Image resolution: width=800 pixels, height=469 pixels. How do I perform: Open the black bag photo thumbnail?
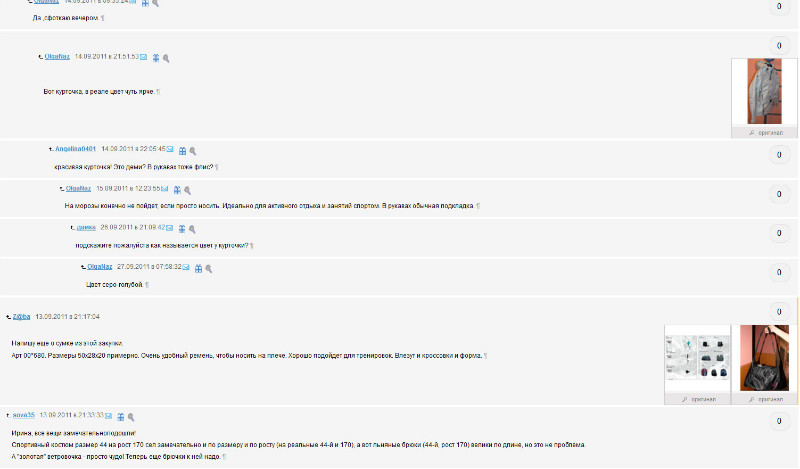point(764,358)
